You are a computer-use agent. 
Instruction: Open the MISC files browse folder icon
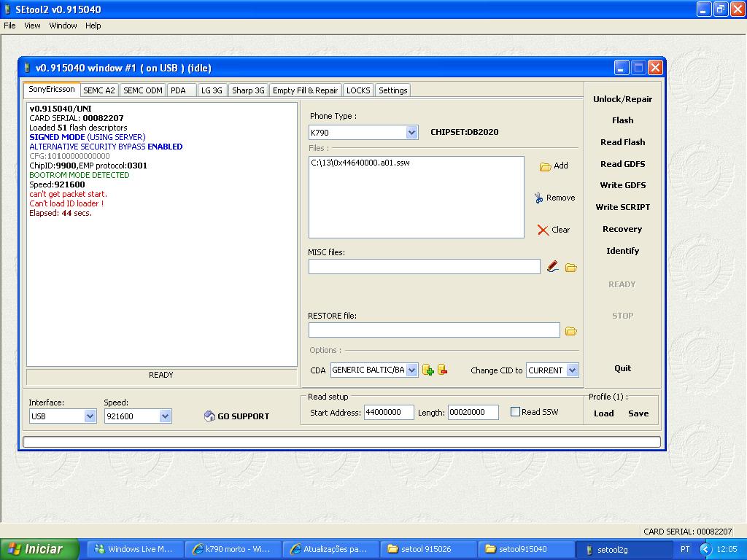point(570,268)
